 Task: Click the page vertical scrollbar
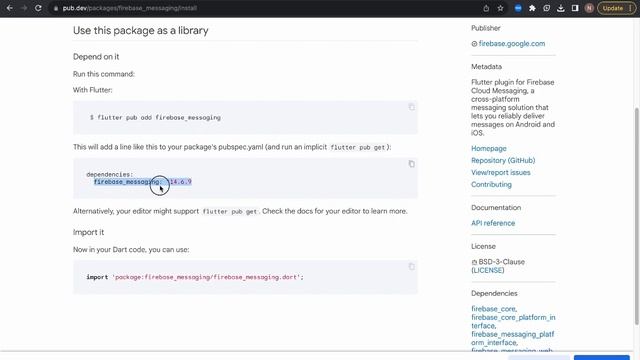[637, 216]
